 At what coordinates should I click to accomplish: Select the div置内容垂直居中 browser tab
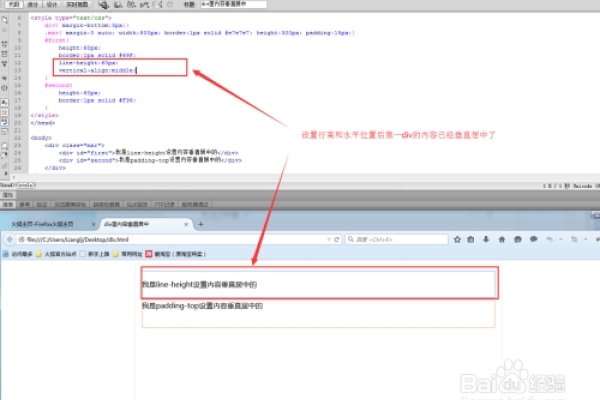pyautogui.click(x=140, y=225)
